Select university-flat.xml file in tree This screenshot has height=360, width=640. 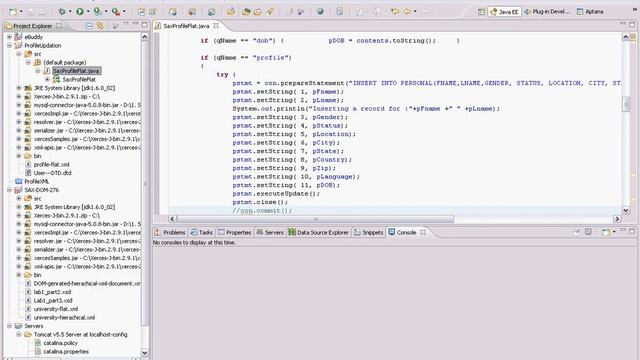[56, 309]
